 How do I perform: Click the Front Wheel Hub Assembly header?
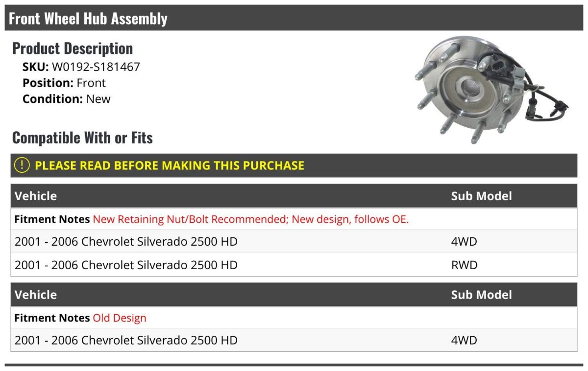(88, 19)
